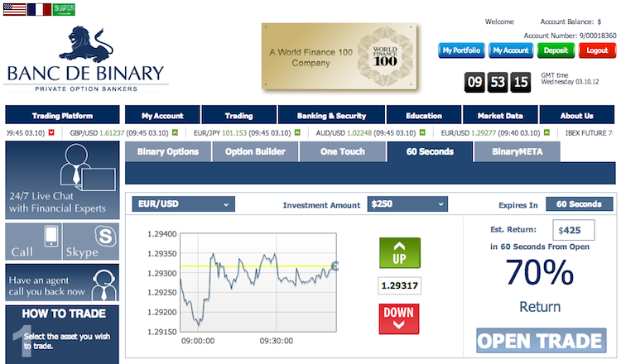Open My Account in navigation bar
The image size is (621, 364).
pyautogui.click(x=162, y=116)
